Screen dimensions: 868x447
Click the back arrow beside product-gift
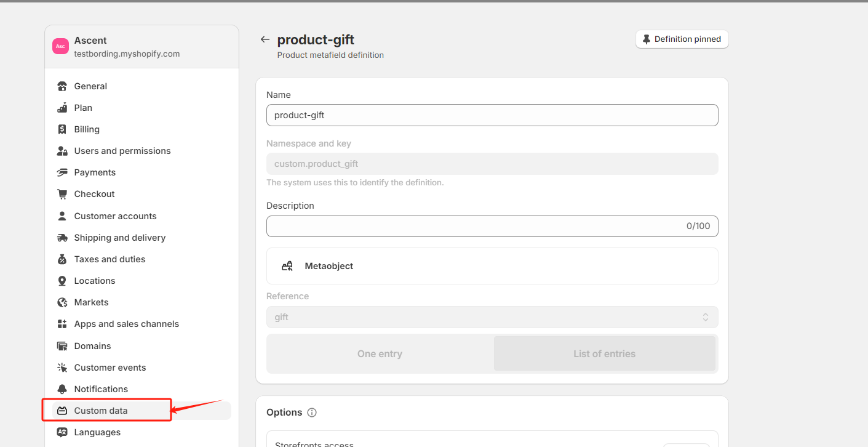tap(265, 39)
